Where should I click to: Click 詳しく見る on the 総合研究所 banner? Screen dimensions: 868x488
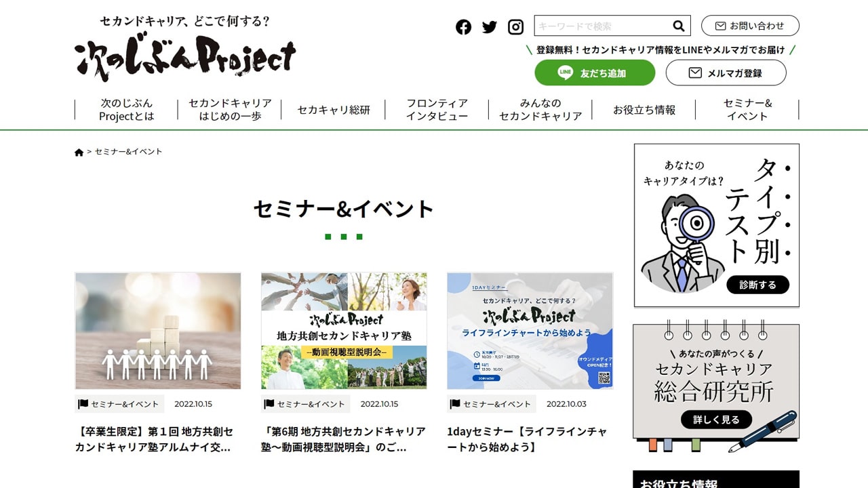[x=716, y=420]
